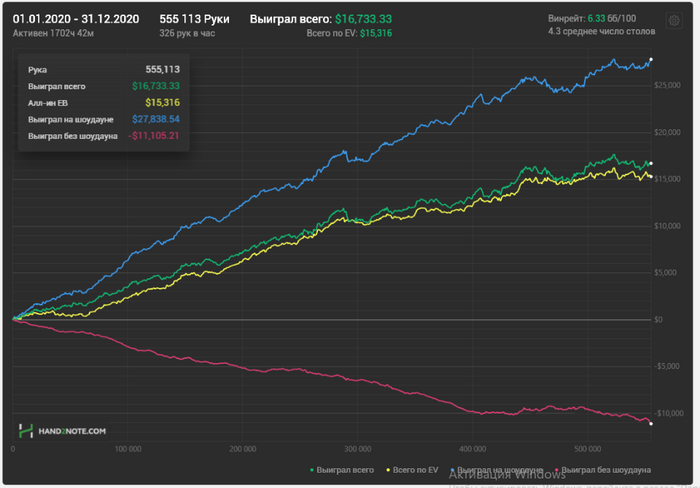Click the green total winnings line end point

click(x=651, y=163)
